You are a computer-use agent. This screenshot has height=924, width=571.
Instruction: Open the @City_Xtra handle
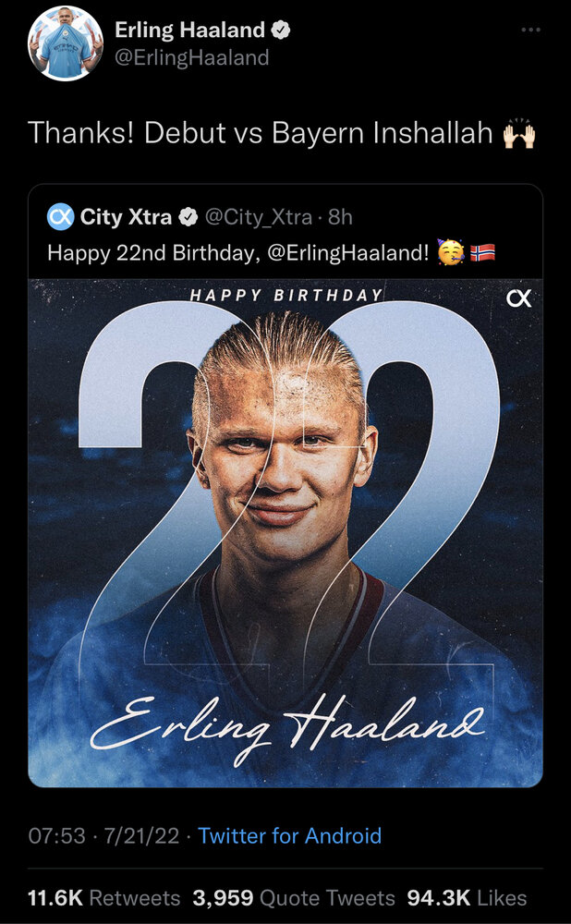(258, 217)
